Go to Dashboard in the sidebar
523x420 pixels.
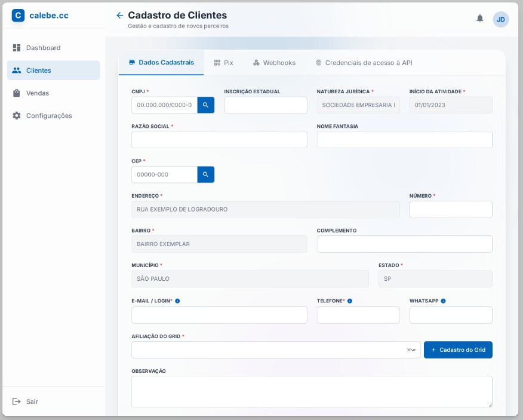(43, 48)
